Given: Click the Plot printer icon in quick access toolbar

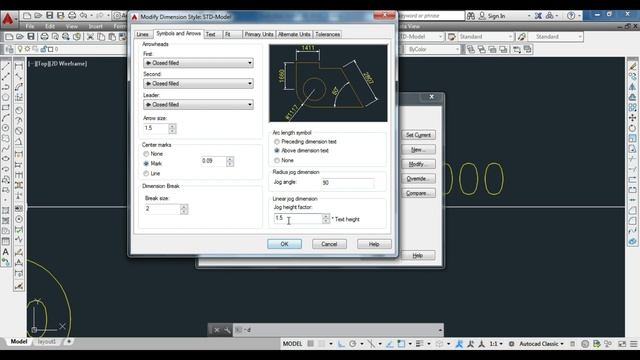Looking at the screenshot, I should [x=72, y=16].
